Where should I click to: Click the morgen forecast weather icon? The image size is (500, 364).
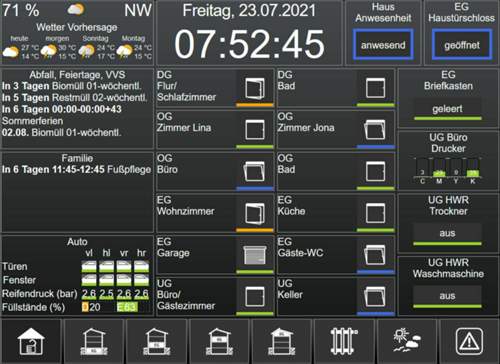[49, 52]
